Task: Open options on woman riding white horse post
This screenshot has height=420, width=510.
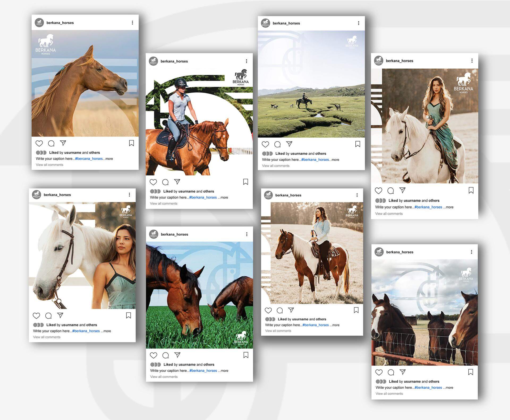Action: (472, 61)
